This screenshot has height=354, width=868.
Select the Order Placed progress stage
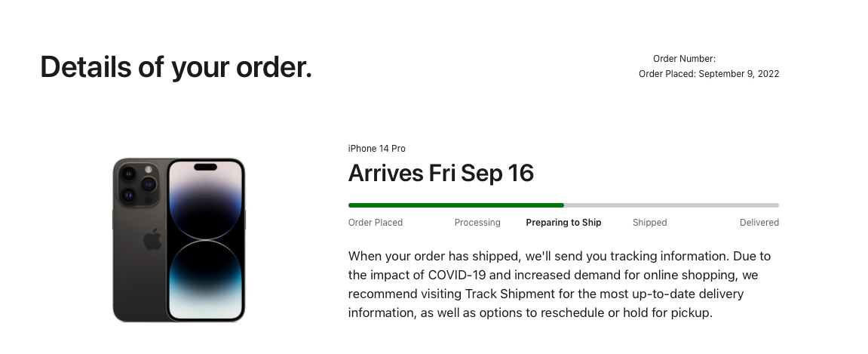tap(376, 223)
